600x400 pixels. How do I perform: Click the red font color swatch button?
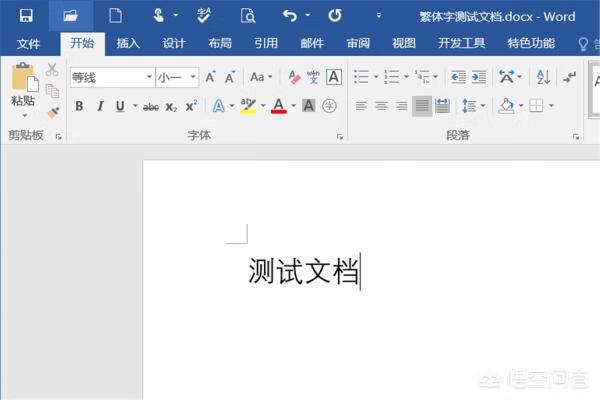click(x=279, y=106)
